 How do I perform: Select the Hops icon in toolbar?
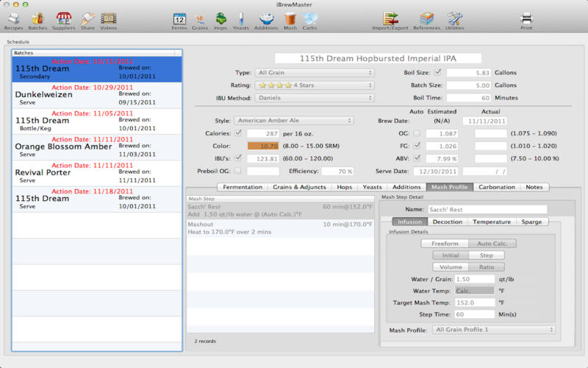pos(220,18)
